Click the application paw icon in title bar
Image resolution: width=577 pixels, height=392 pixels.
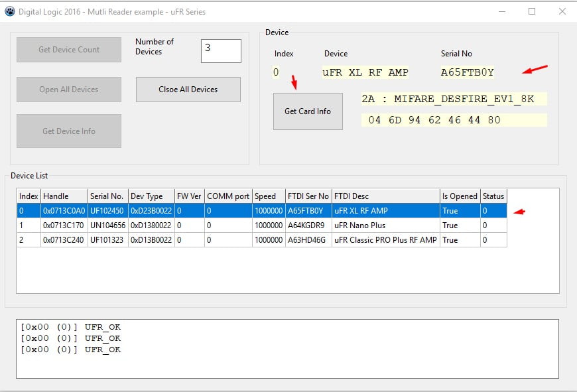point(9,11)
